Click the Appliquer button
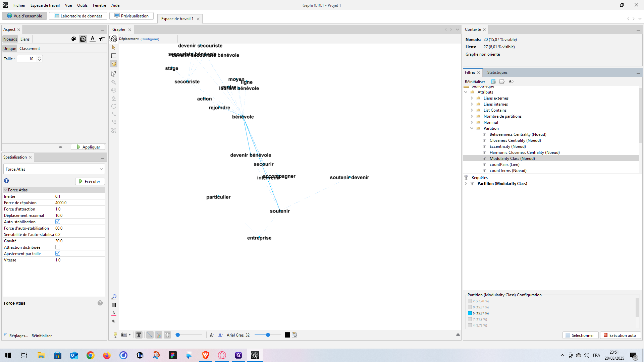 click(88, 147)
